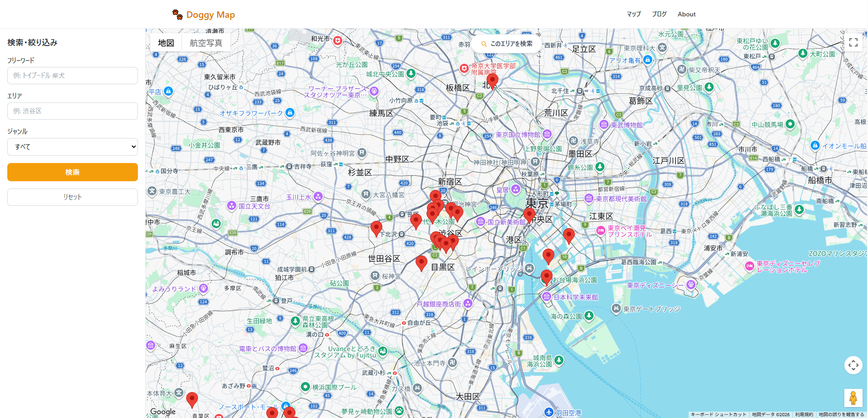
Task: Click the アリオ亀有 shopping icon
Action: (x=648, y=60)
